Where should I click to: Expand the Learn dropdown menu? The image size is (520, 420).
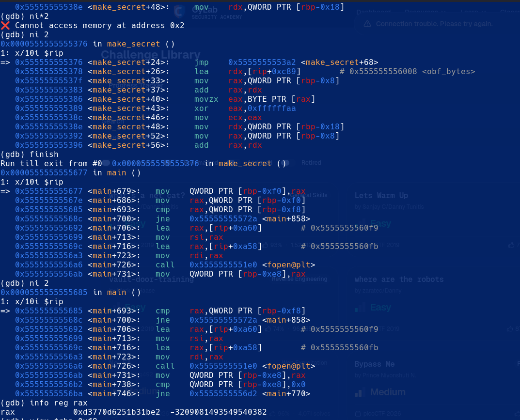[473, 12]
